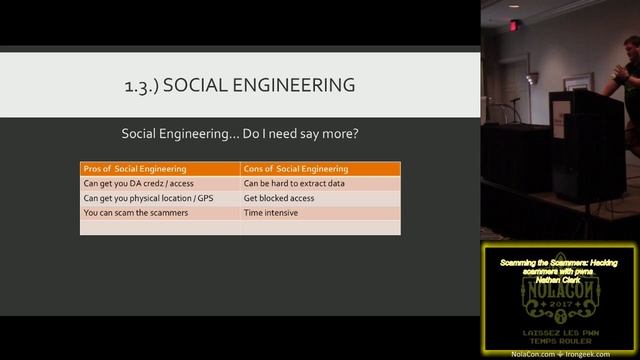Click the 'Cons of Social Engineering' table header

tap(320, 169)
